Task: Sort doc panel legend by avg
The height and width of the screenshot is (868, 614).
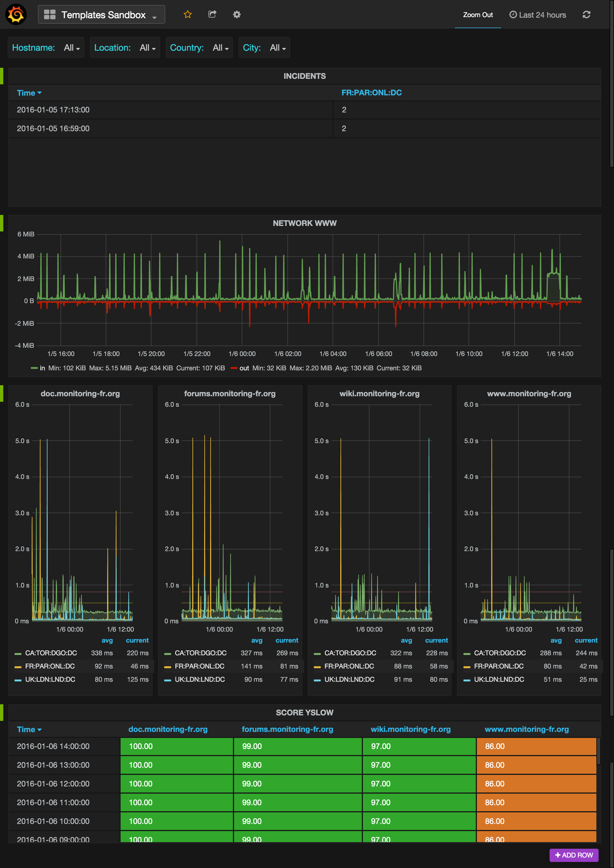Action: tap(107, 640)
